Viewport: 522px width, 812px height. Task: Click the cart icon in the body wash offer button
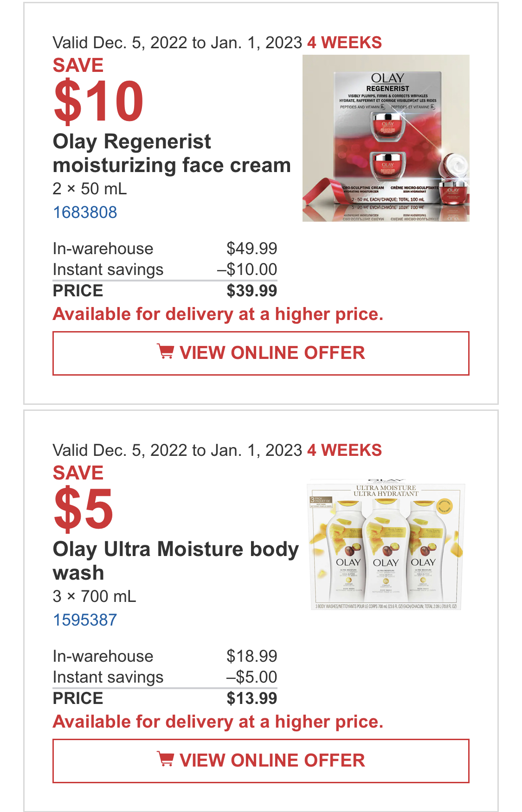[166, 760]
